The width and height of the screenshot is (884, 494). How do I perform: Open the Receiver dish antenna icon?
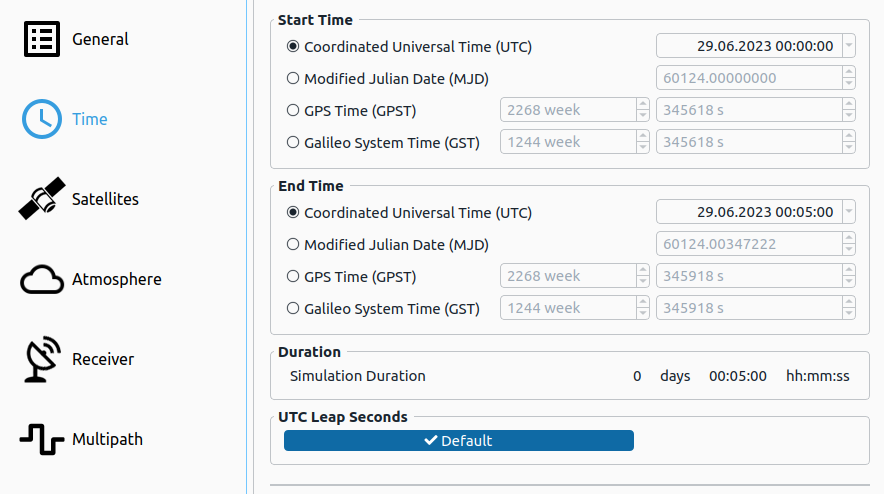tap(42, 359)
